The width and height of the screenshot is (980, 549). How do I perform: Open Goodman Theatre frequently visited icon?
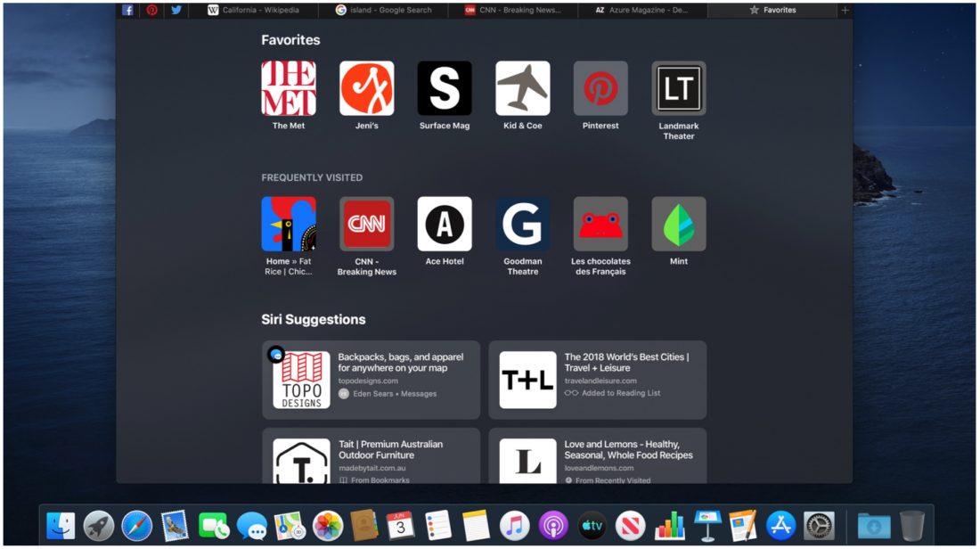(x=522, y=224)
